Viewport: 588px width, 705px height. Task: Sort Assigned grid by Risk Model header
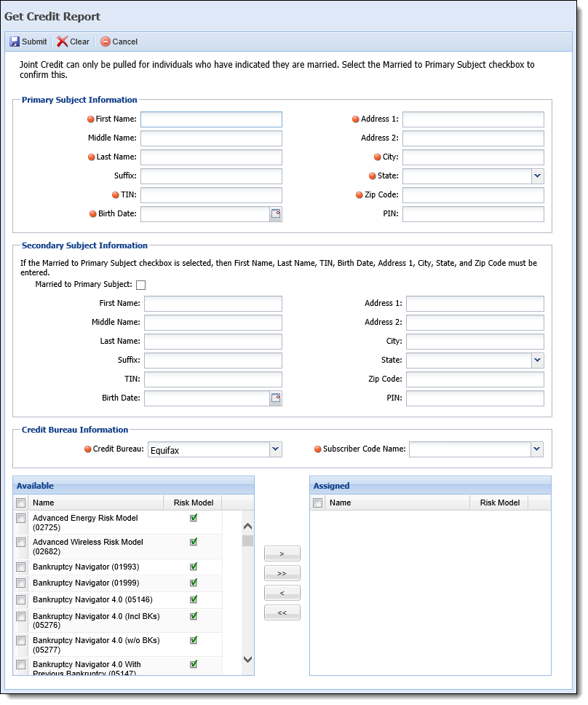499,503
